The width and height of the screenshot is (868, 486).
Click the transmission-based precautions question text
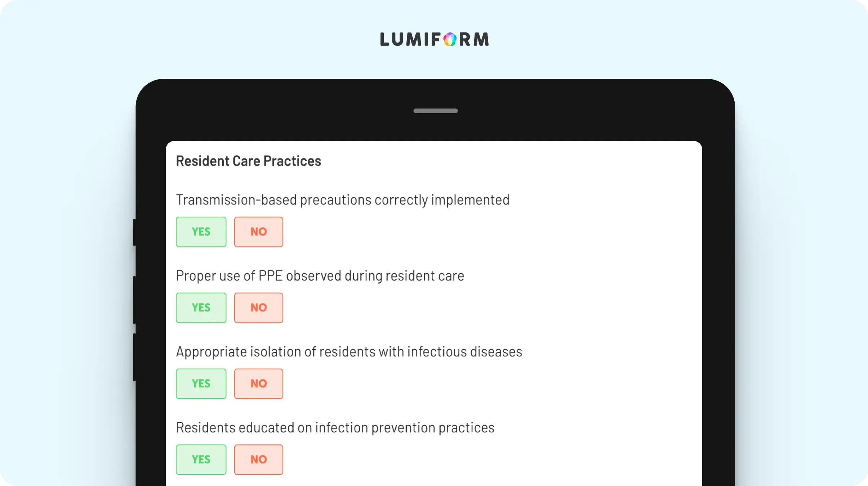(x=343, y=200)
